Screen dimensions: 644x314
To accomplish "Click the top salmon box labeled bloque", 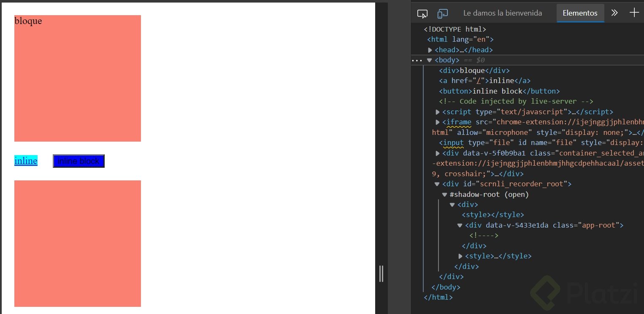I will click(78, 78).
